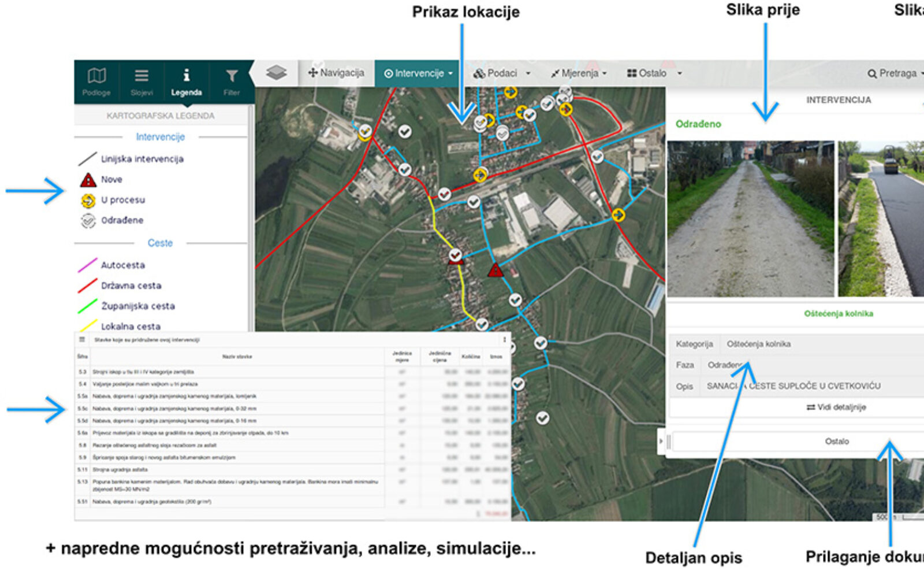Open the 'after' asphalt road photo
Screen dimensions: 924x578
point(881,218)
